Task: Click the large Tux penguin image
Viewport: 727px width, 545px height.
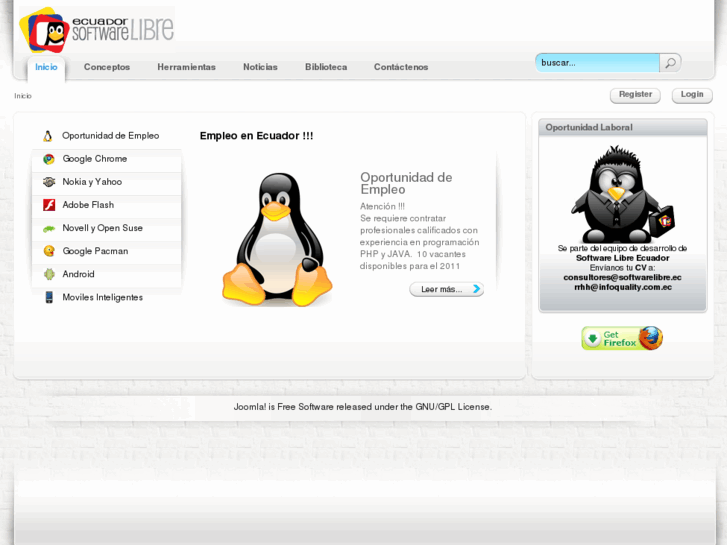Action: (277, 239)
